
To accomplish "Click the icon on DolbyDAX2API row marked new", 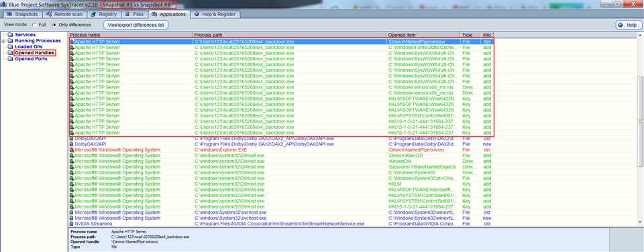I will click(72, 145).
